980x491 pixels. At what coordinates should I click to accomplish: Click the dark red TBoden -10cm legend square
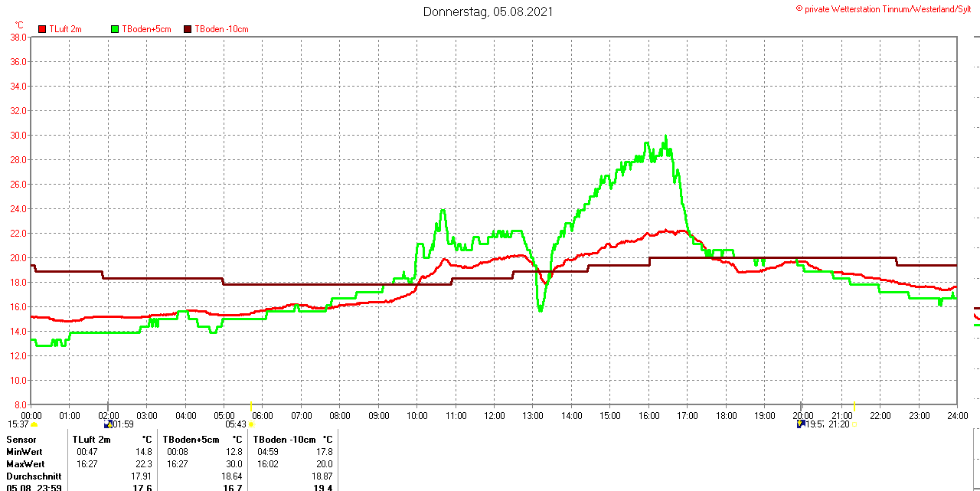point(188,29)
